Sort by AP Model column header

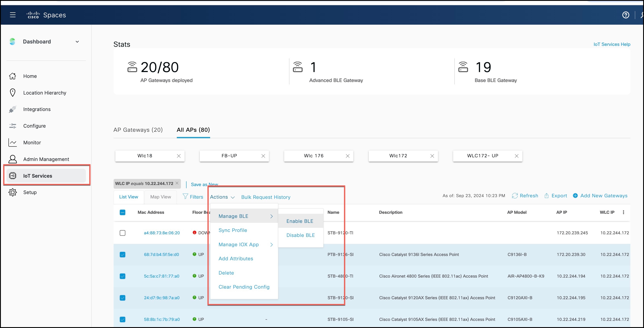pos(517,212)
